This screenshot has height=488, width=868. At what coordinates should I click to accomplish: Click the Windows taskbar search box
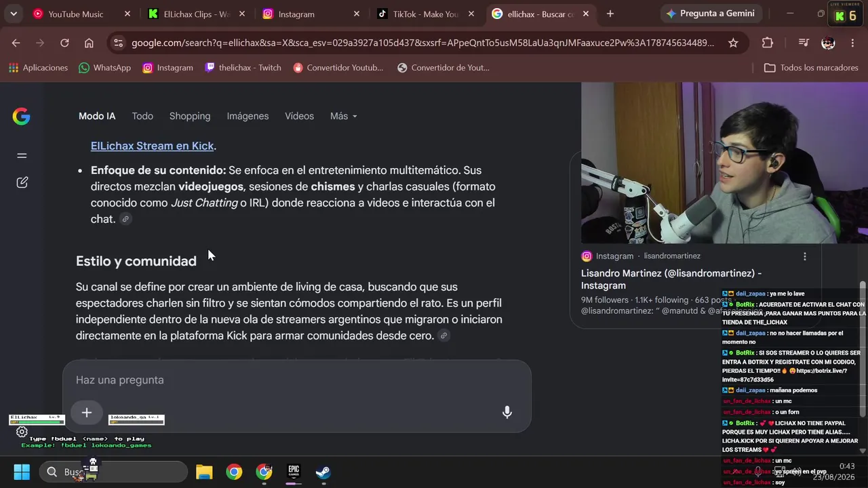click(x=113, y=472)
